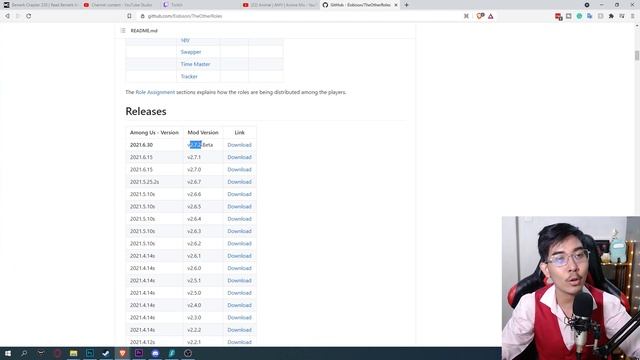Reload the page with the refresh icon
This screenshot has width=640, height=360.
[29, 16]
